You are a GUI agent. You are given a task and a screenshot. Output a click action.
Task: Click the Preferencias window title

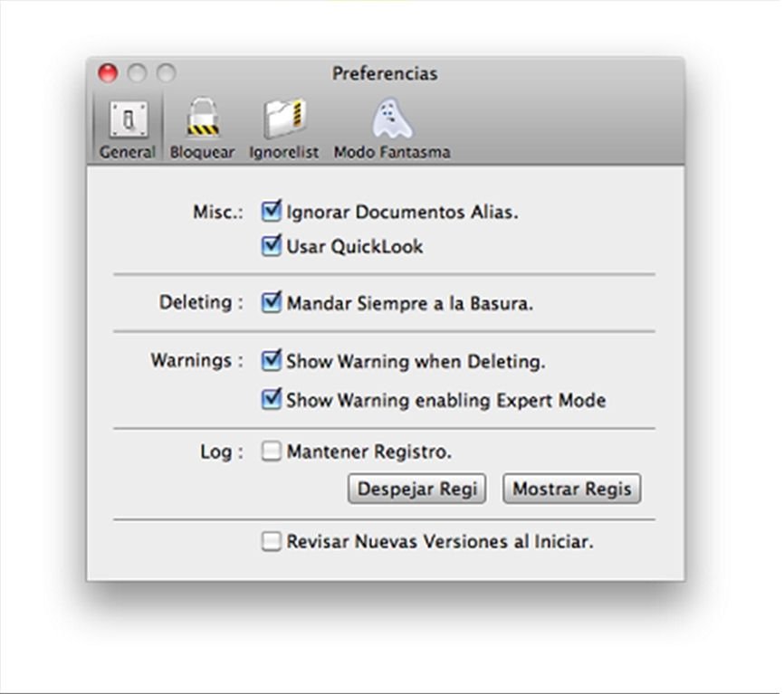coord(385,73)
